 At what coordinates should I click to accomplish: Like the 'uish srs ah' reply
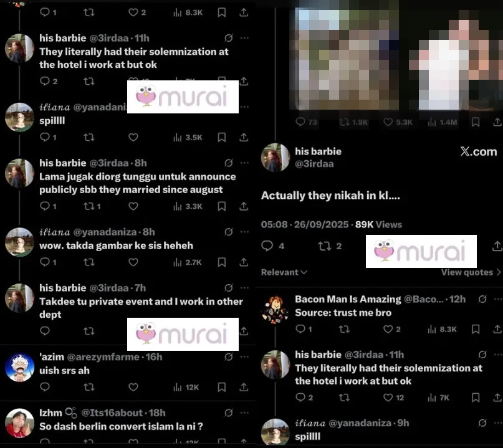(133, 387)
